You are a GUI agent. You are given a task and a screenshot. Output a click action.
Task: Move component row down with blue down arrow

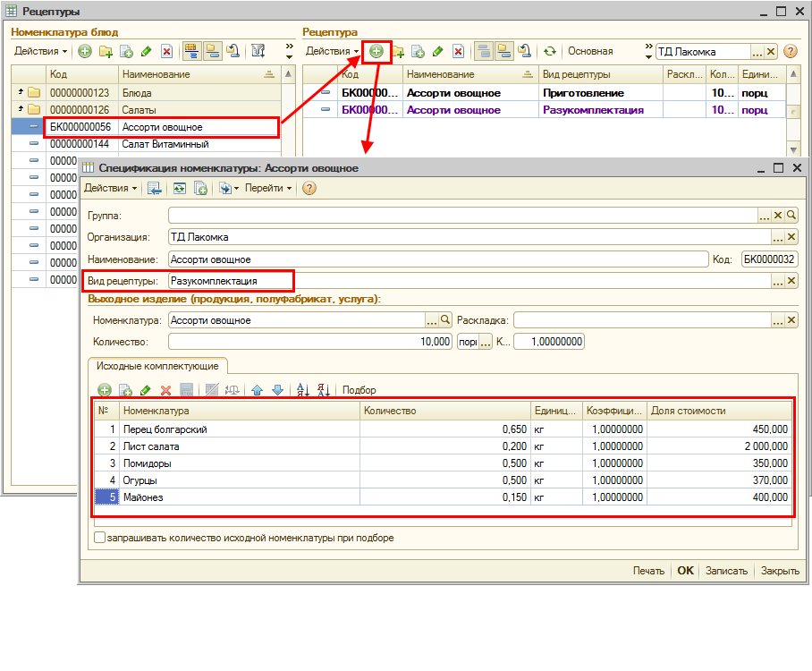pos(277,390)
